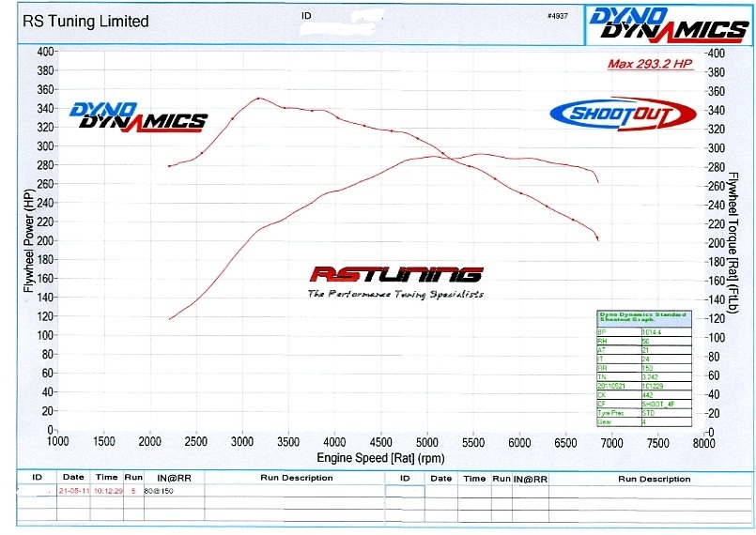Click the run time 10:12:29

(x=107, y=491)
